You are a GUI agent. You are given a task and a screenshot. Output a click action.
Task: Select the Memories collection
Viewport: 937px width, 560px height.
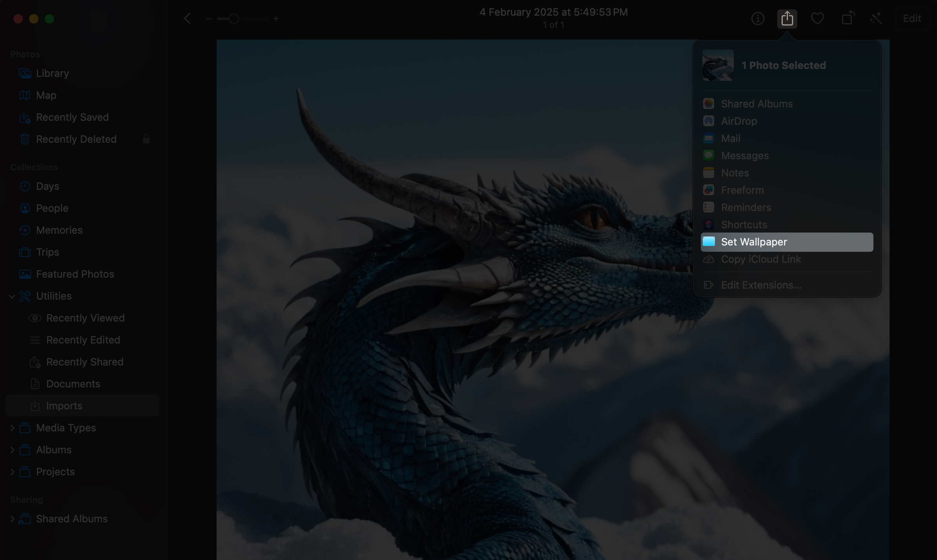(59, 230)
